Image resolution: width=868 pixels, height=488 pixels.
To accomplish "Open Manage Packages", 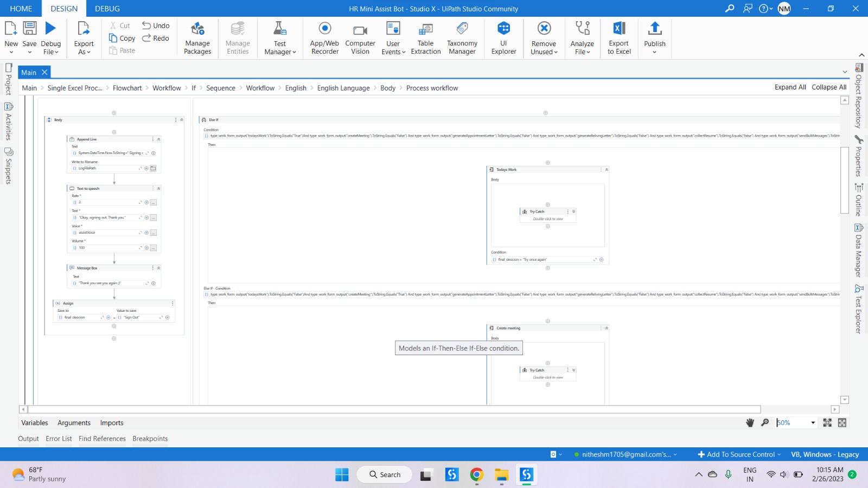I will (197, 38).
